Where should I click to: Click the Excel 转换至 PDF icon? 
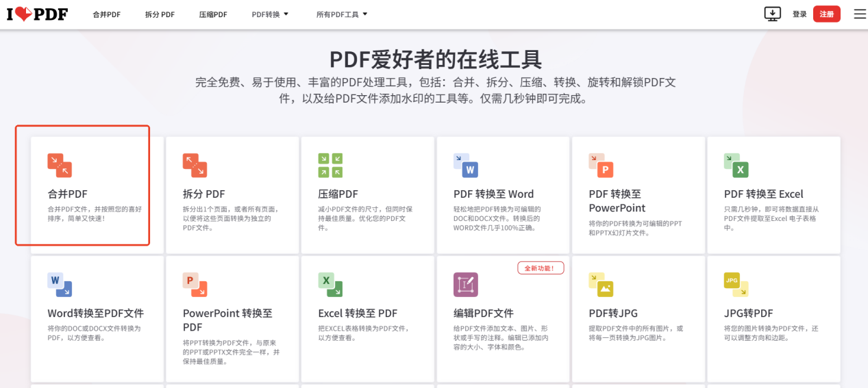pos(330,284)
